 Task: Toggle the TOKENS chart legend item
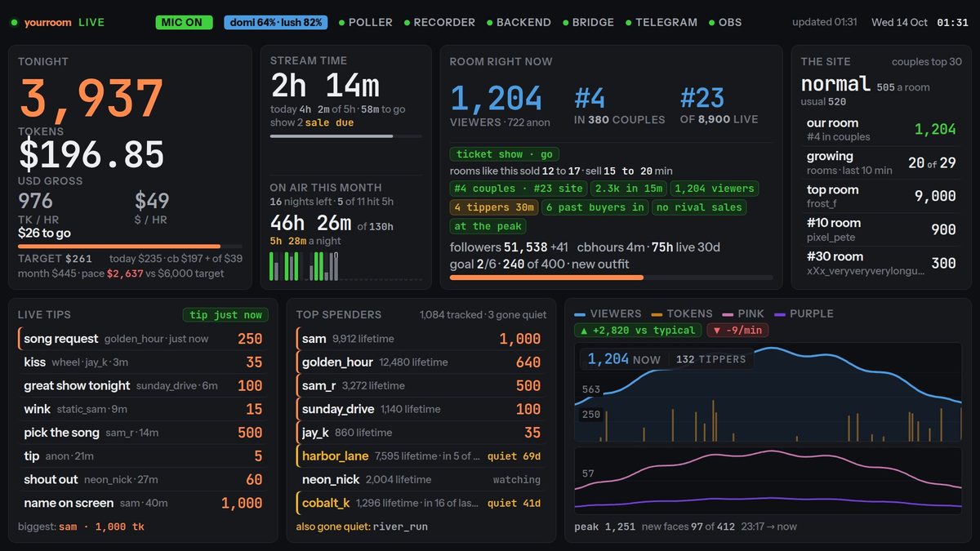pos(682,313)
